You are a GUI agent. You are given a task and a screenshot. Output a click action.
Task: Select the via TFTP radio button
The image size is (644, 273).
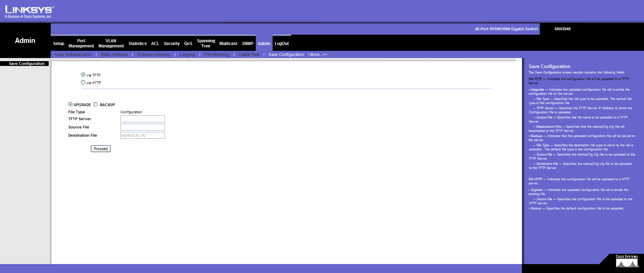[x=83, y=75]
